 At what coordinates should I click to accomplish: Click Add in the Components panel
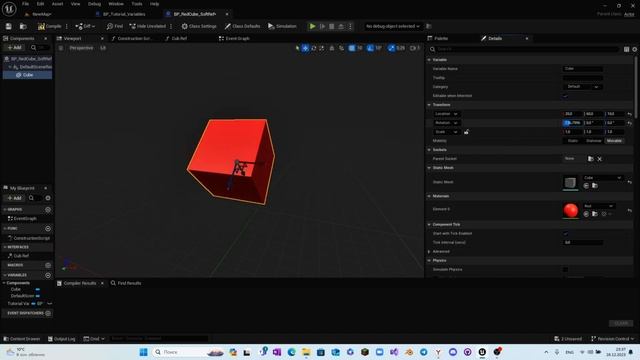coord(14,48)
